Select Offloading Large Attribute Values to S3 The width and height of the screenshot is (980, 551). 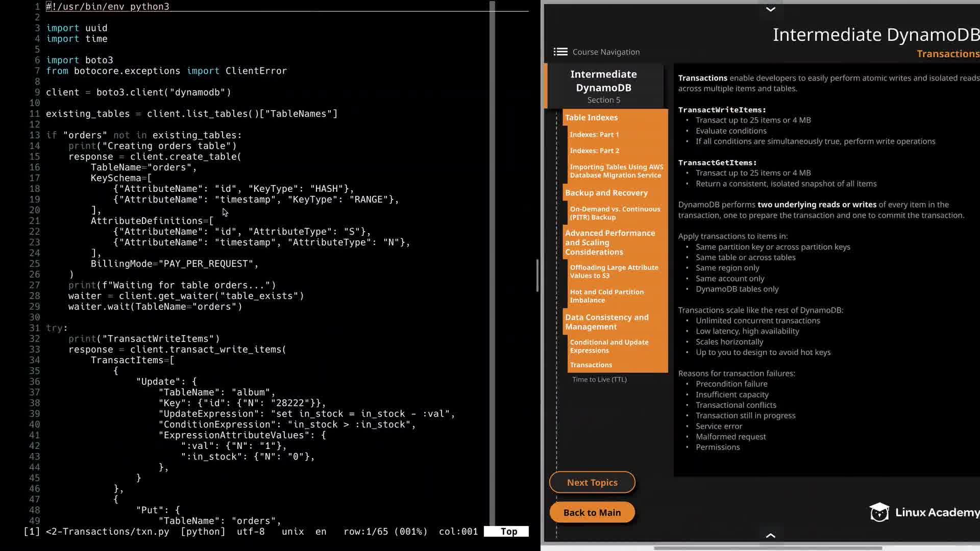point(614,271)
